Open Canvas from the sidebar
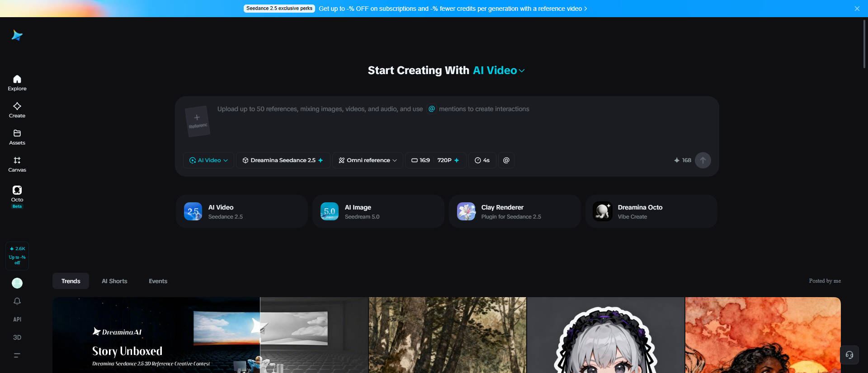This screenshot has width=868, height=373. click(17, 164)
